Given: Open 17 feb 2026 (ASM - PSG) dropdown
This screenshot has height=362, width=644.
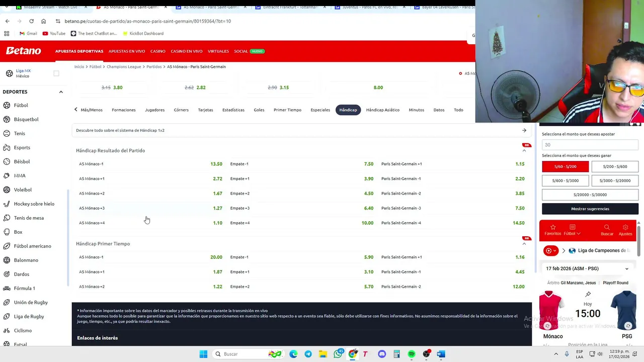Looking at the screenshot, I should tap(587, 268).
